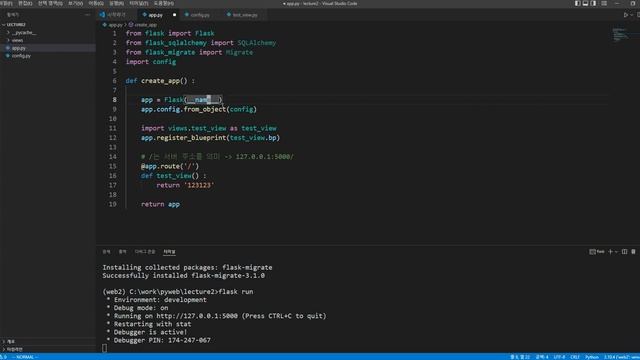Open Go (이동) menu
640x360 pixels.
(96, 3)
